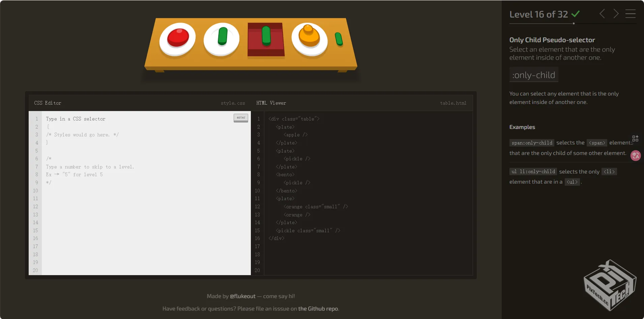
Task: Click the <pickle class="small" /> markup line
Action: (x=308, y=231)
